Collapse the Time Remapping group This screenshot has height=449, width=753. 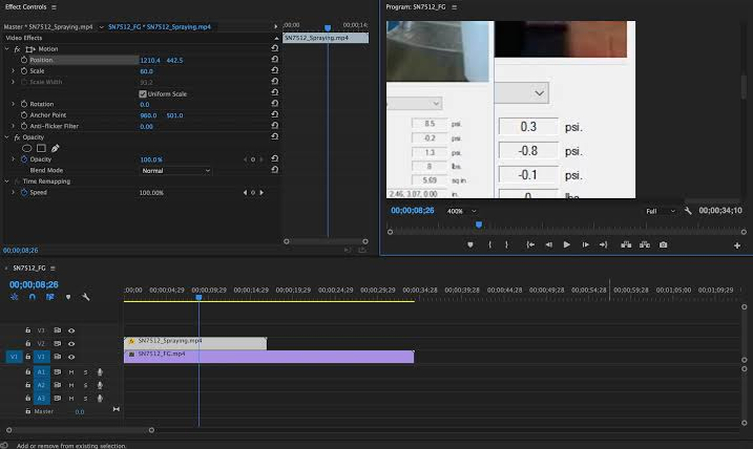(7, 182)
